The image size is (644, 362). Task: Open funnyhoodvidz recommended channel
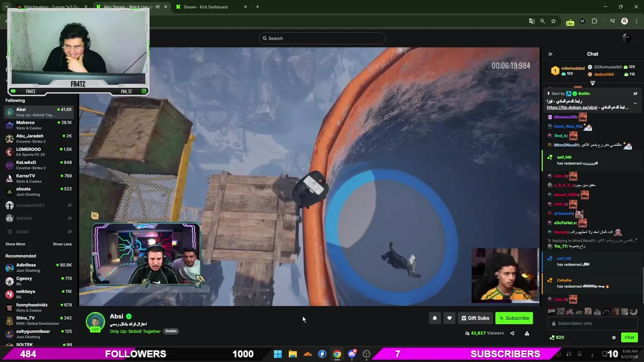tap(39, 307)
